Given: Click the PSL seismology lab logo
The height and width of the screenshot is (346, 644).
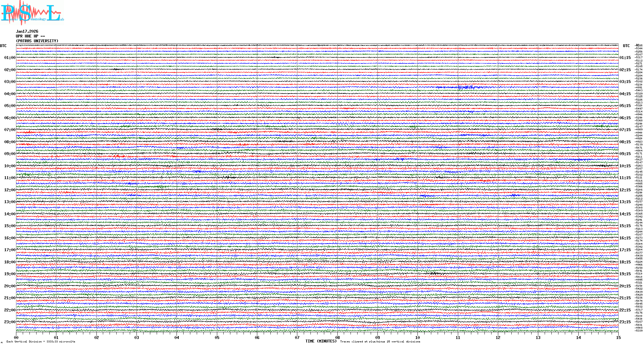Looking at the screenshot, I should point(31,13).
